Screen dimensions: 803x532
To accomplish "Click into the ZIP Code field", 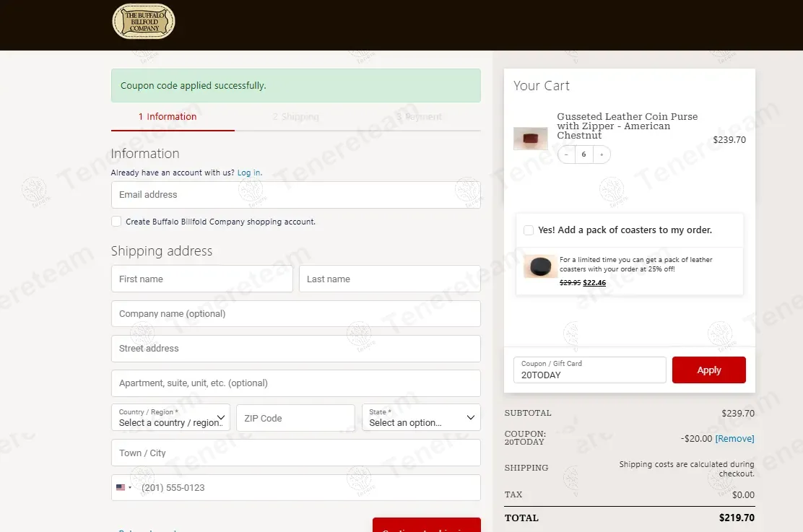I will click(x=295, y=418).
